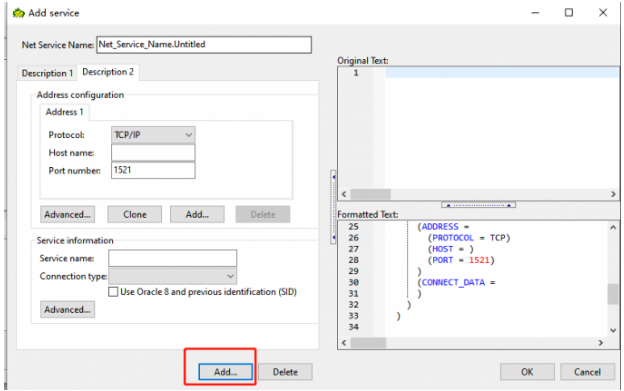Click the (PROTOCOL = TCP) line
624x391 pixels.
coord(469,238)
